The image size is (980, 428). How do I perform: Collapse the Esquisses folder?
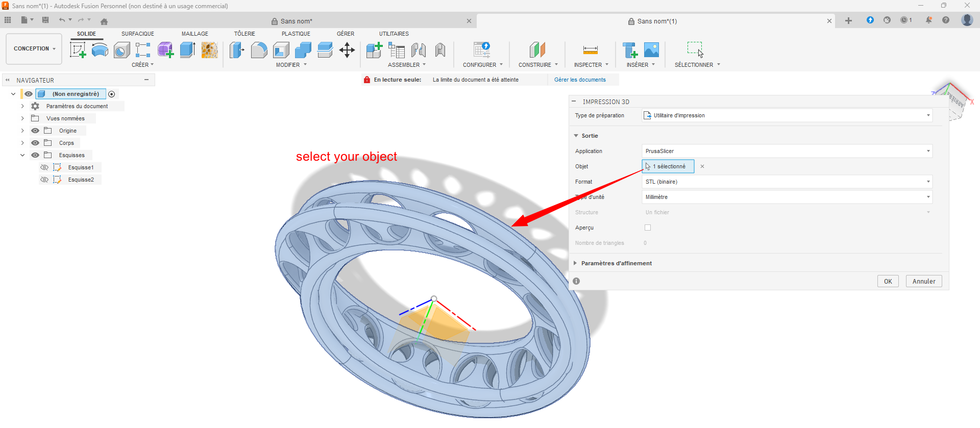(x=22, y=155)
